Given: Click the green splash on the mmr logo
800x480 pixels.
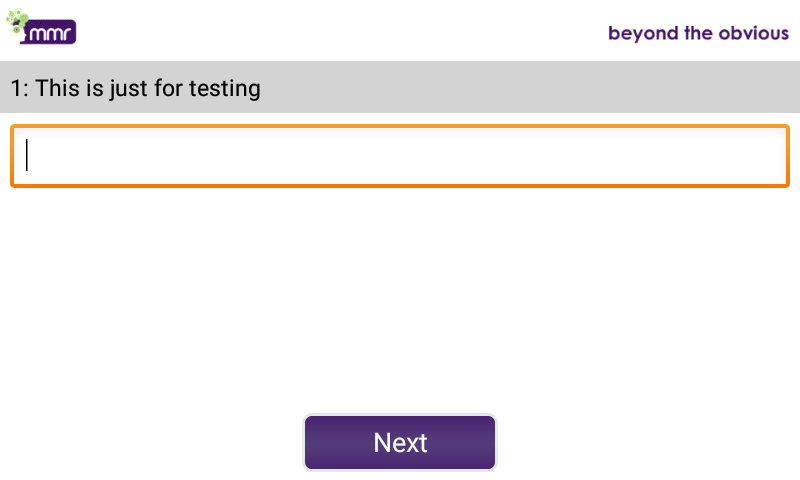Looking at the screenshot, I should tap(17, 19).
